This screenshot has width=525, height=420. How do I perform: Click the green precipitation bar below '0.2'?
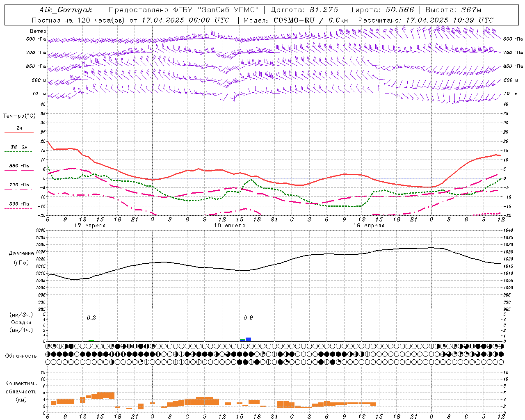(91, 340)
